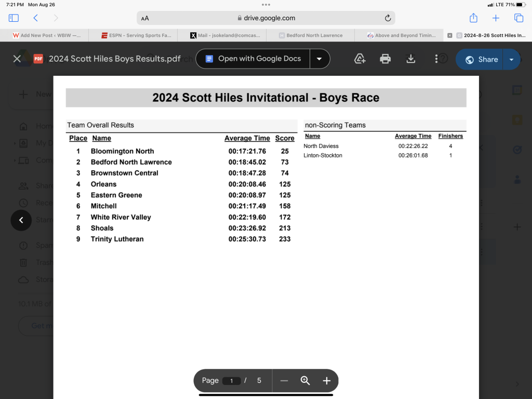Click the add shortcut to Drive icon
532x399 pixels.
[x=360, y=59]
